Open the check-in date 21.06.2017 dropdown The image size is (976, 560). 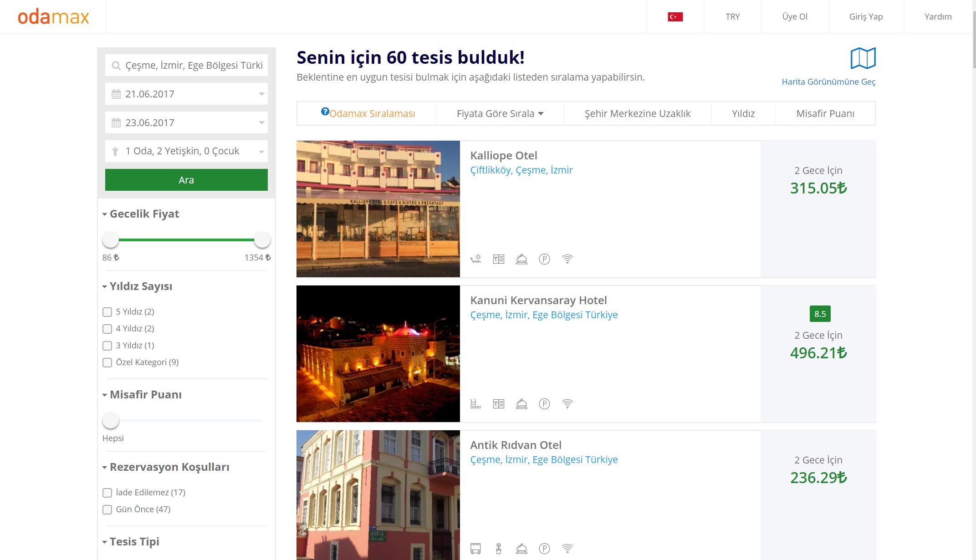pyautogui.click(x=186, y=94)
